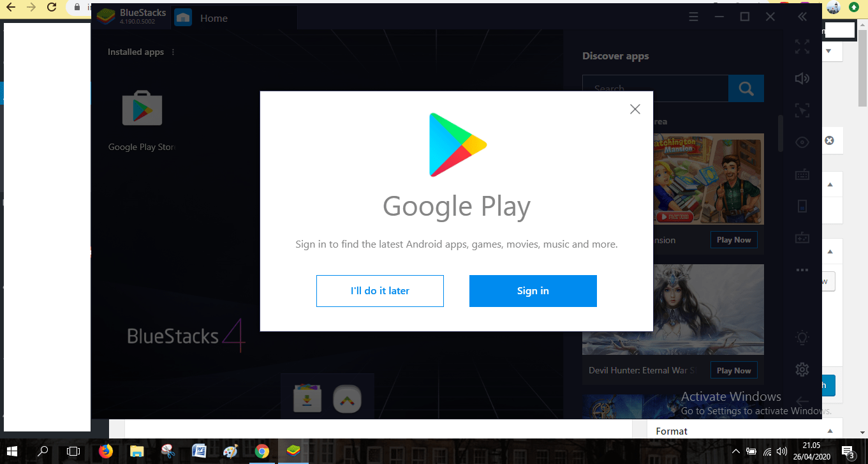Viewport: 868px width, 464px height.
Task: Click the Discover apps scrollbar
Action: click(780, 134)
